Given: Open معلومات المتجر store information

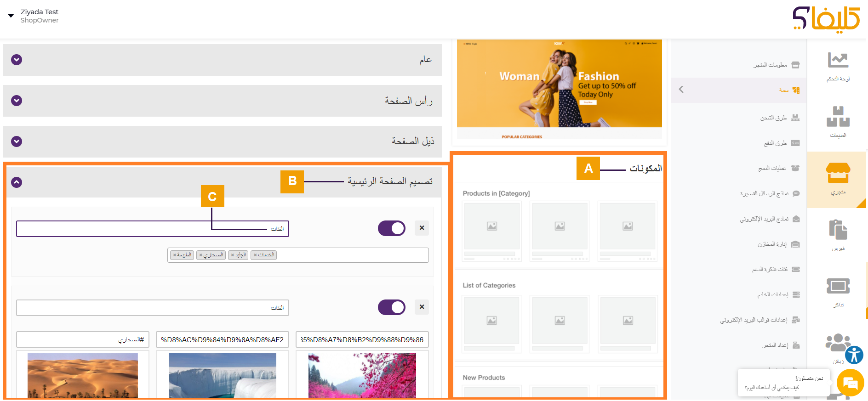Looking at the screenshot, I should [777, 65].
